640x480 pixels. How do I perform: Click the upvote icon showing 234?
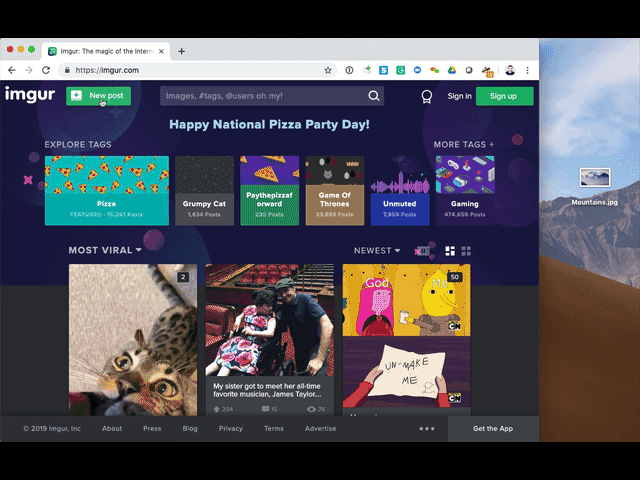pyautogui.click(x=216, y=409)
